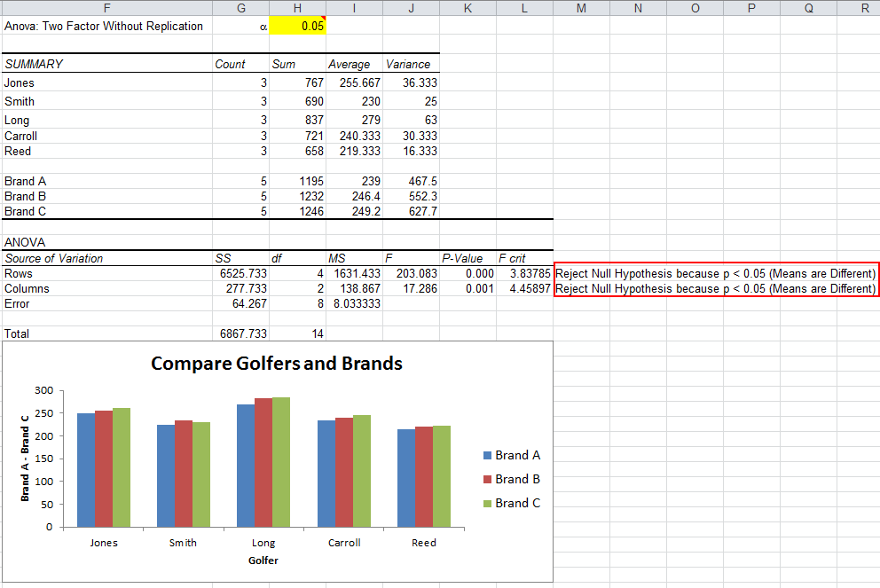The height and width of the screenshot is (588, 880).
Task: Click column header M
Action: tap(581, 8)
